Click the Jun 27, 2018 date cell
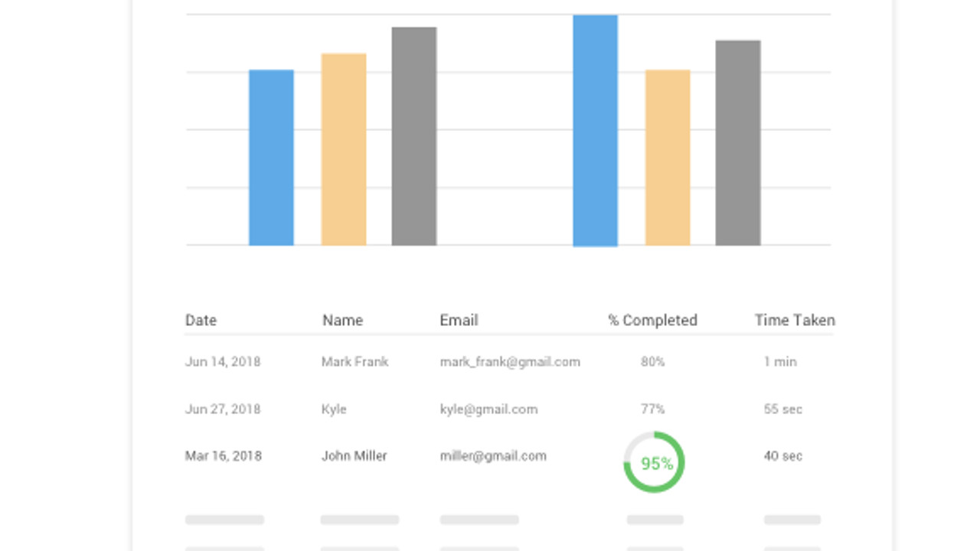Viewport: 980px width, 551px height. 223,409
